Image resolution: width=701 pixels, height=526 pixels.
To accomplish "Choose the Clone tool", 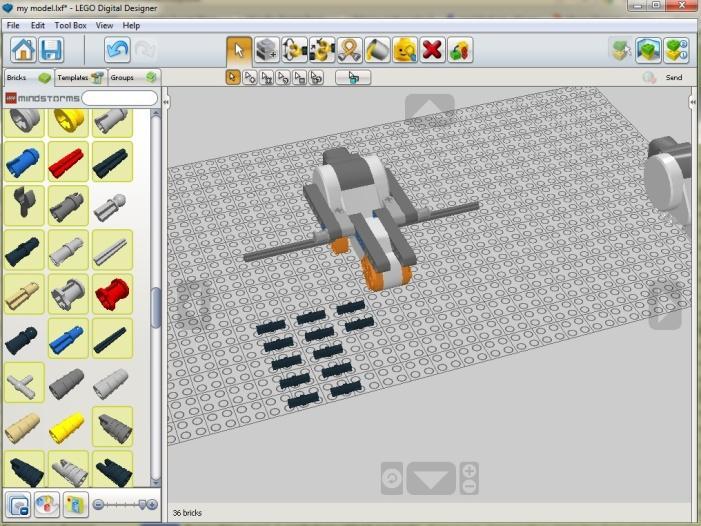I will coord(267,50).
